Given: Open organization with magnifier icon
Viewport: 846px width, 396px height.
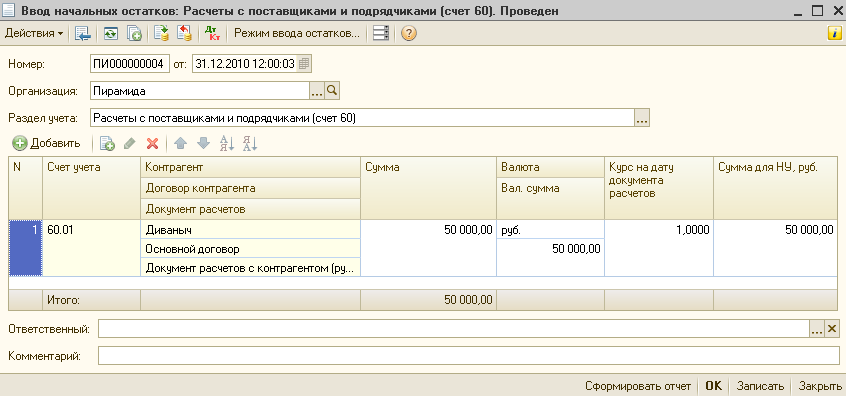Looking at the screenshot, I should tap(332, 91).
